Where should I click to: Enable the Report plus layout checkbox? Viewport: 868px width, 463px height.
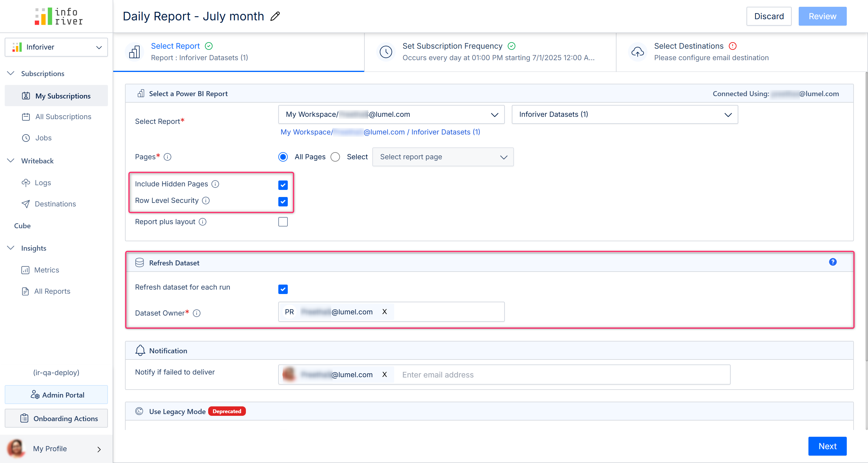283,222
